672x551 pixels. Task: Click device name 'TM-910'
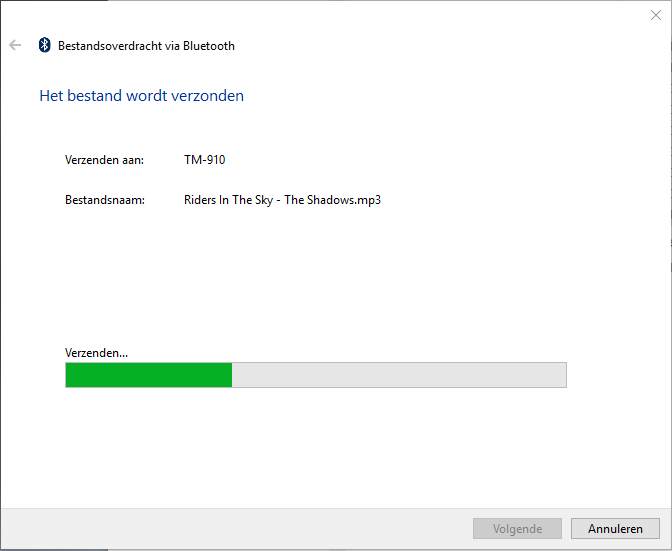pos(204,160)
